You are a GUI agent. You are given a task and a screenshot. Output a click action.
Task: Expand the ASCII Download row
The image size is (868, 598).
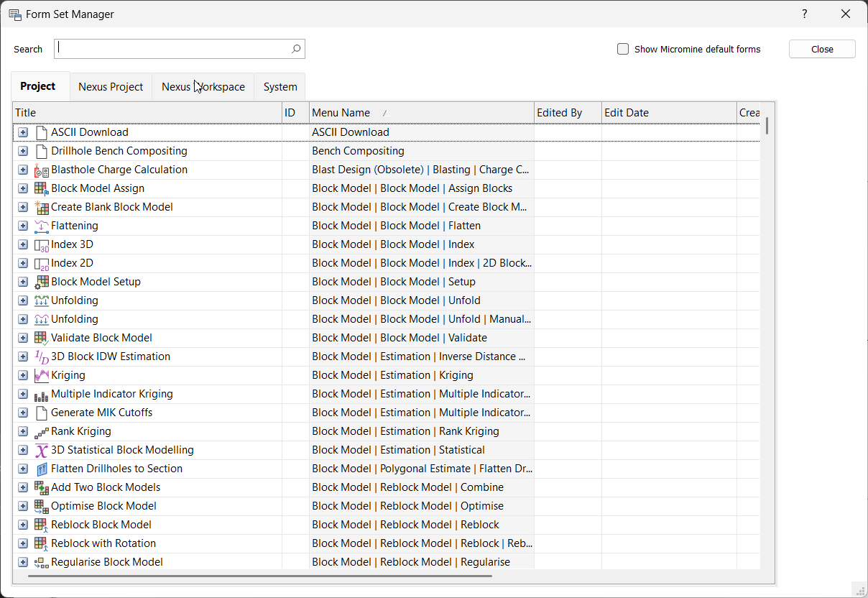(23, 132)
